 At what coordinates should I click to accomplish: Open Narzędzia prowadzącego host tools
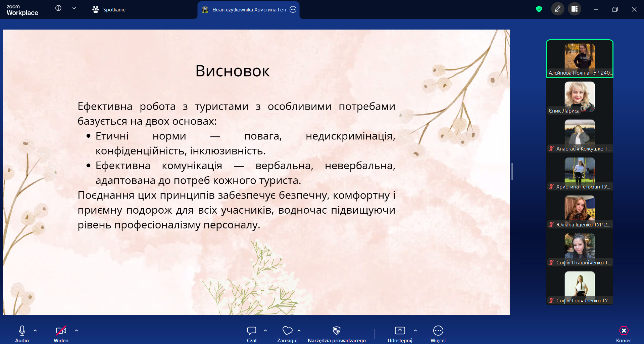point(337,334)
